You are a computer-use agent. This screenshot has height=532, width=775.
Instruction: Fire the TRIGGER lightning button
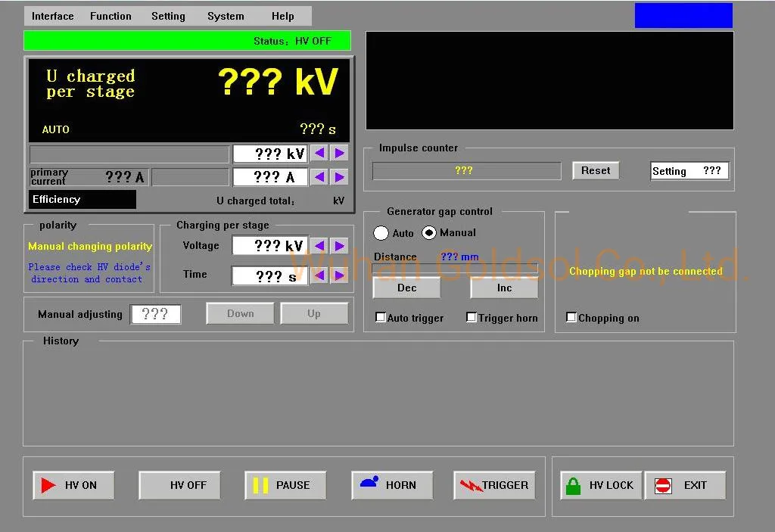click(x=494, y=485)
